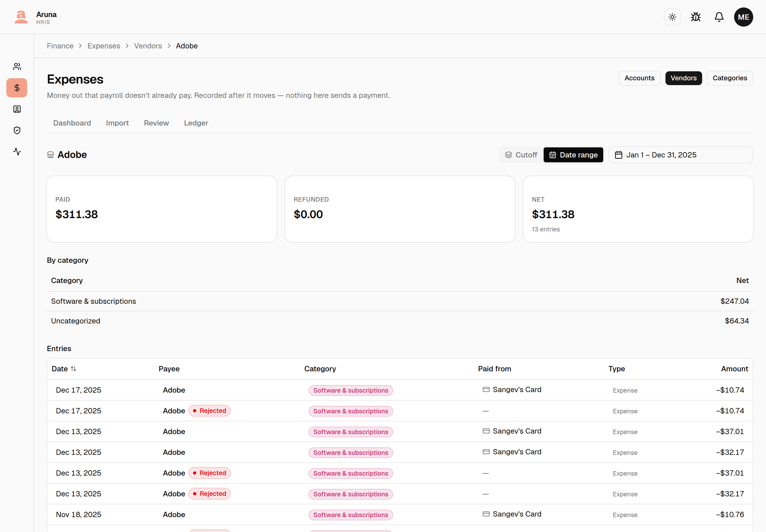Select the Categories view

[730, 78]
